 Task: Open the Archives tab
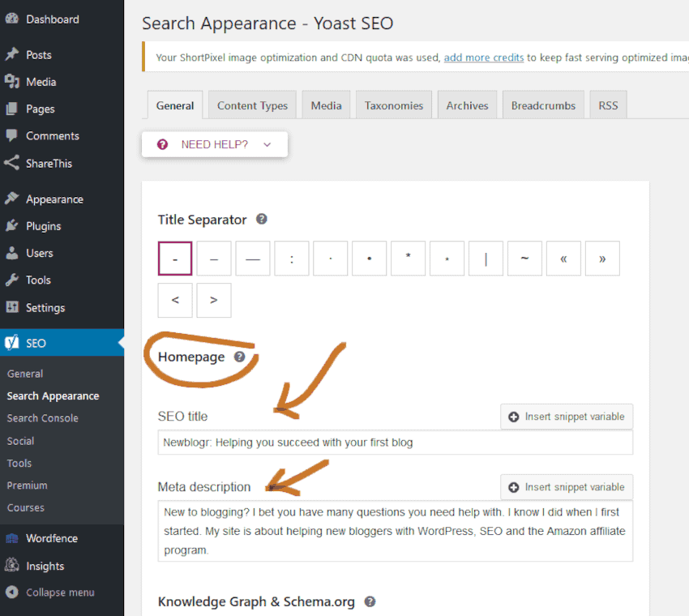(467, 105)
